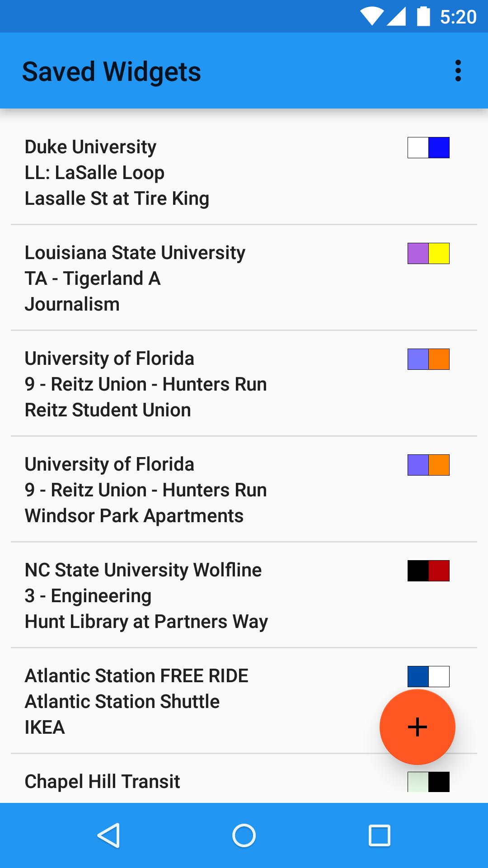Viewport: 488px width, 868px height.
Task: Open the Duke University LaSalle Loop widget
Action: click(x=181, y=173)
